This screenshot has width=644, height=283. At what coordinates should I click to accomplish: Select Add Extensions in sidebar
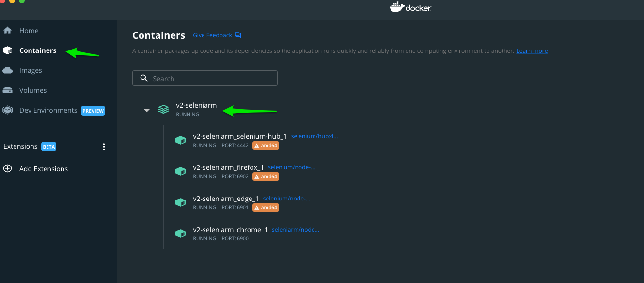(44, 169)
